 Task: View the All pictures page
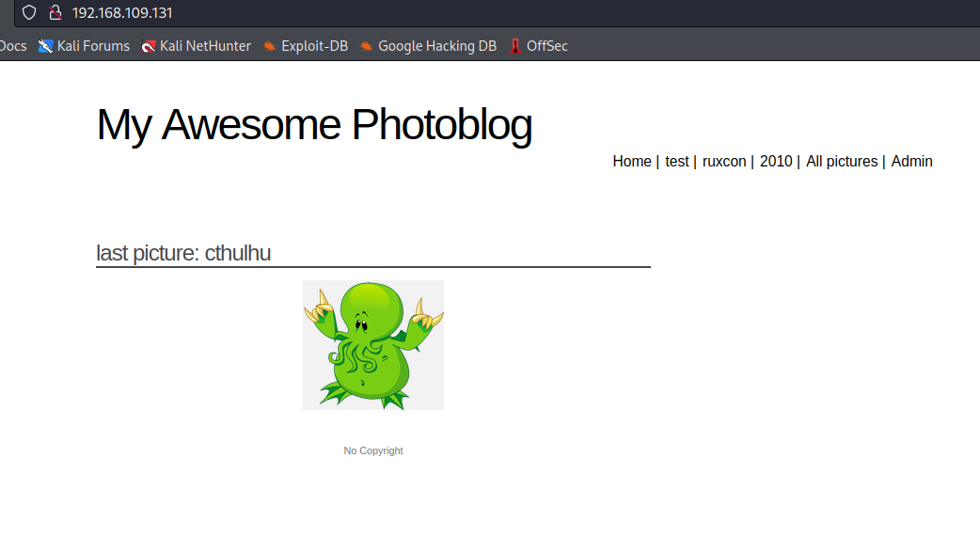(842, 161)
